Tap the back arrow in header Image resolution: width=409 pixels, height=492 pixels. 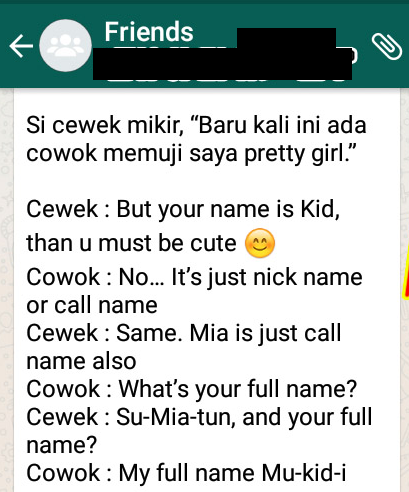(x=21, y=46)
